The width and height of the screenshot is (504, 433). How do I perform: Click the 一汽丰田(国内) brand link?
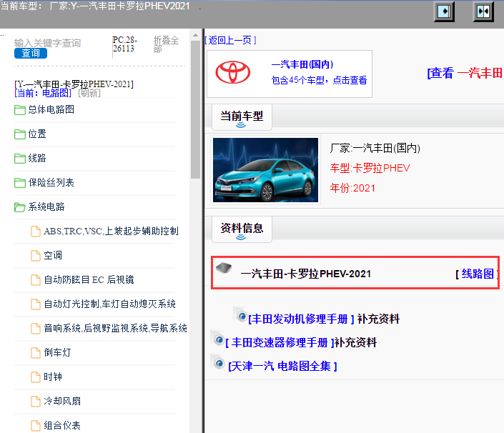pos(302,64)
